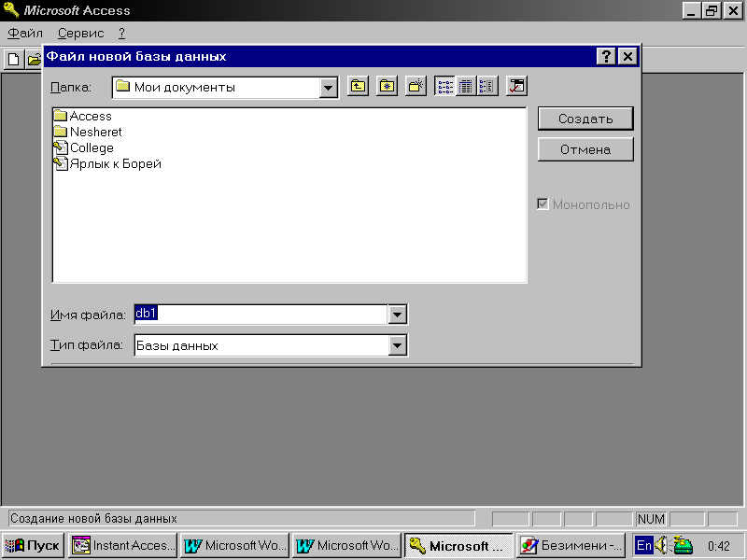This screenshot has width=747, height=560.
Task: Switch to second Microsoft Word taskbar item
Action: coord(346,545)
